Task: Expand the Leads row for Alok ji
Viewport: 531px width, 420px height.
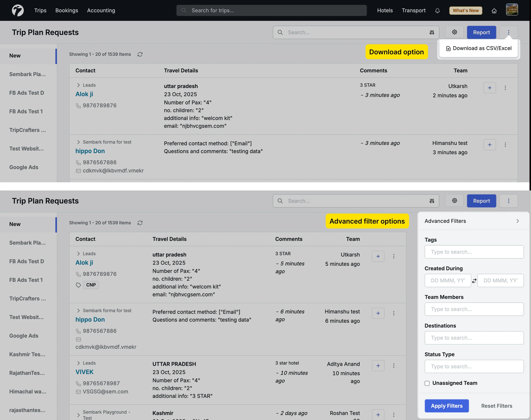Action: click(x=78, y=85)
